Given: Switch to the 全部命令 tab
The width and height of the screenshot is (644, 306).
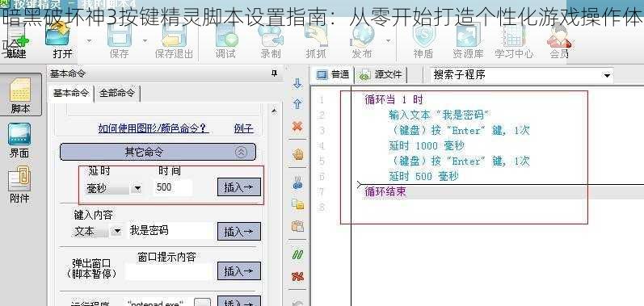Looking at the screenshot, I should 117,93.
